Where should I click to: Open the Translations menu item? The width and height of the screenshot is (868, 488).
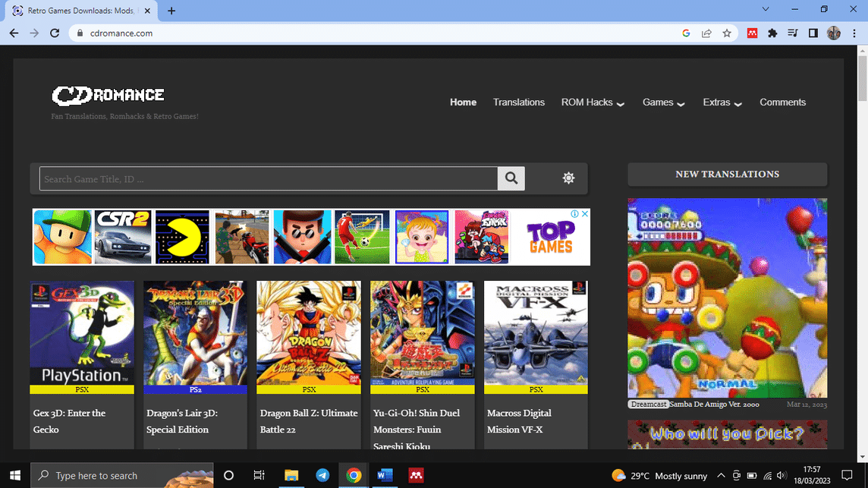(x=519, y=102)
